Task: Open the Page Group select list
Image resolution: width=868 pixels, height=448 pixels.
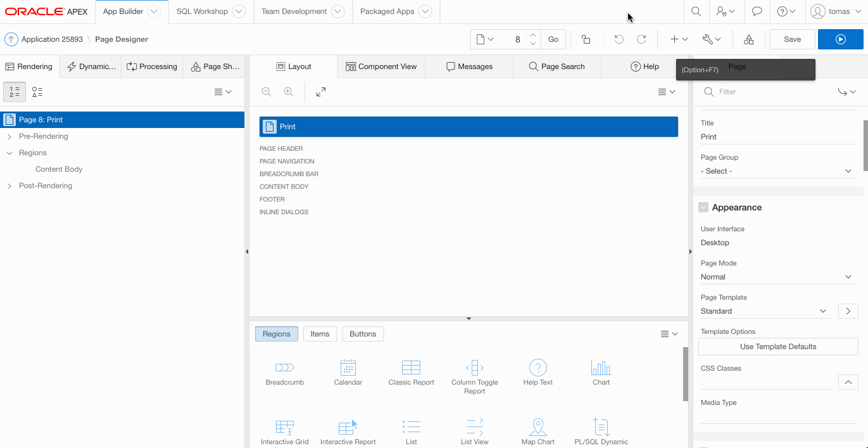Action: 777,171
